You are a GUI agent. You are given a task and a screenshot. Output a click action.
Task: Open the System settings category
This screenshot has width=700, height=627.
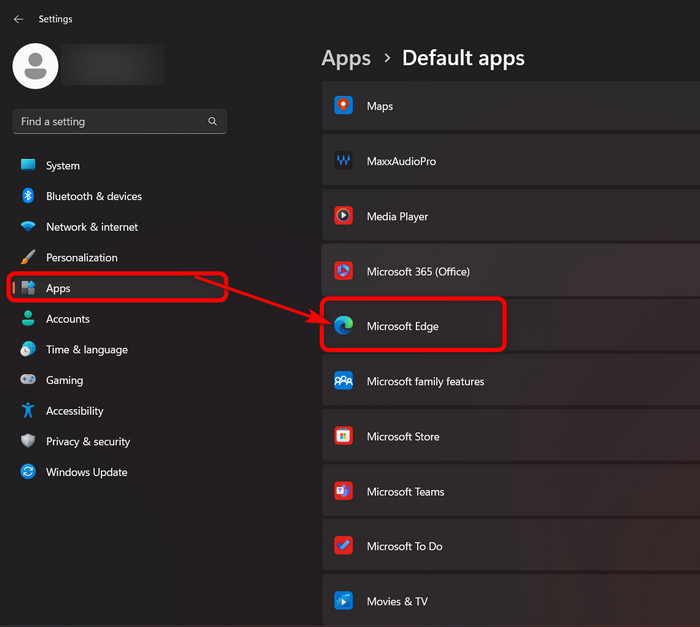pyautogui.click(x=118, y=166)
